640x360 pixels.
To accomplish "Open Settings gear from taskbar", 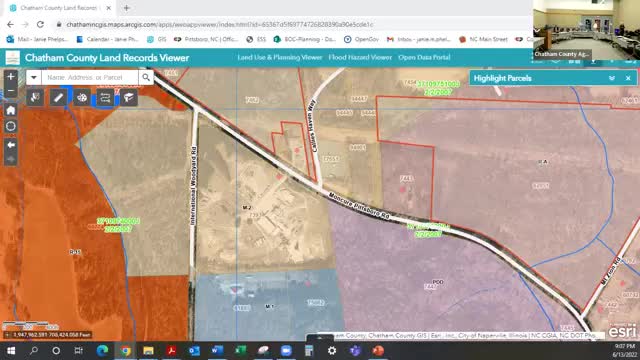I will click(x=332, y=351).
